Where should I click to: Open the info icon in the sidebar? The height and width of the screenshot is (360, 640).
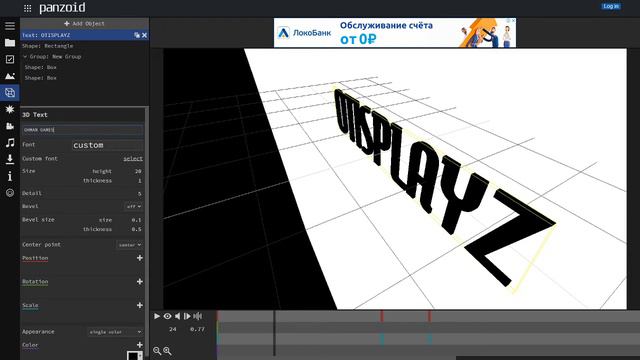point(10,176)
